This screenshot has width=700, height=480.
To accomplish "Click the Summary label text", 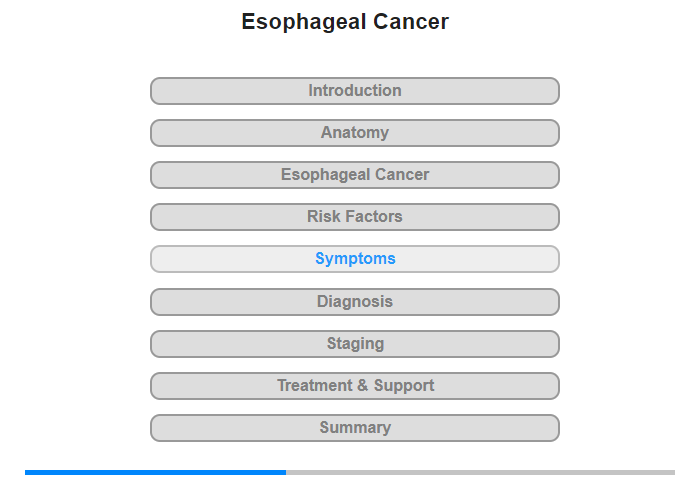I will 355,428.
